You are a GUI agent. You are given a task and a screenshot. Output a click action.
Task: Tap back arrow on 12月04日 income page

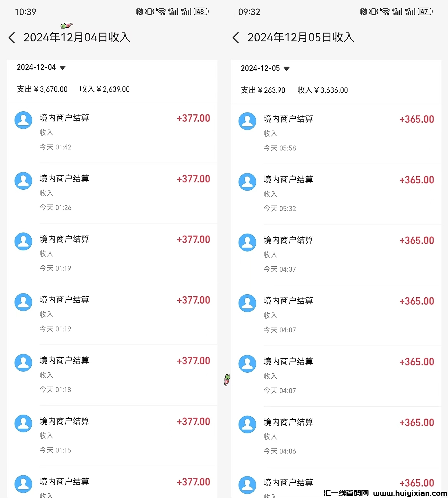12,37
